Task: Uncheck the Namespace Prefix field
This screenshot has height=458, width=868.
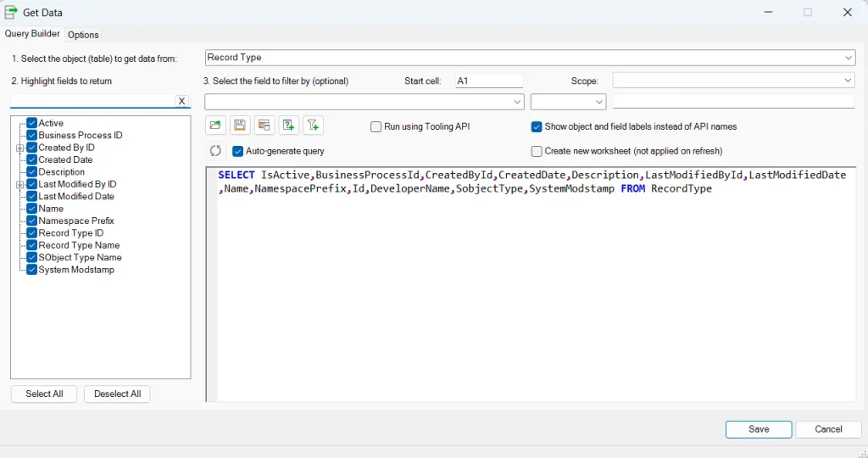Action: click(32, 221)
